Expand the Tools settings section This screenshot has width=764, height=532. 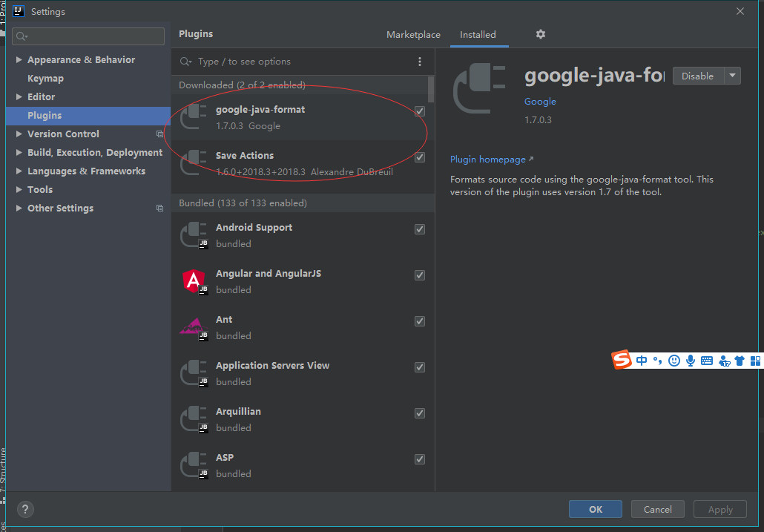(x=19, y=189)
